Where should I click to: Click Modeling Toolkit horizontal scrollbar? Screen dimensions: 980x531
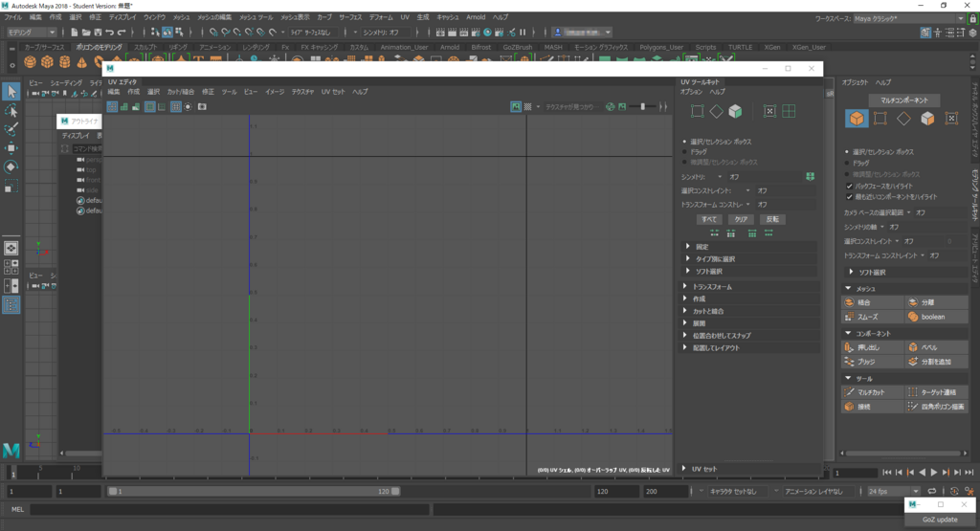tap(903, 454)
